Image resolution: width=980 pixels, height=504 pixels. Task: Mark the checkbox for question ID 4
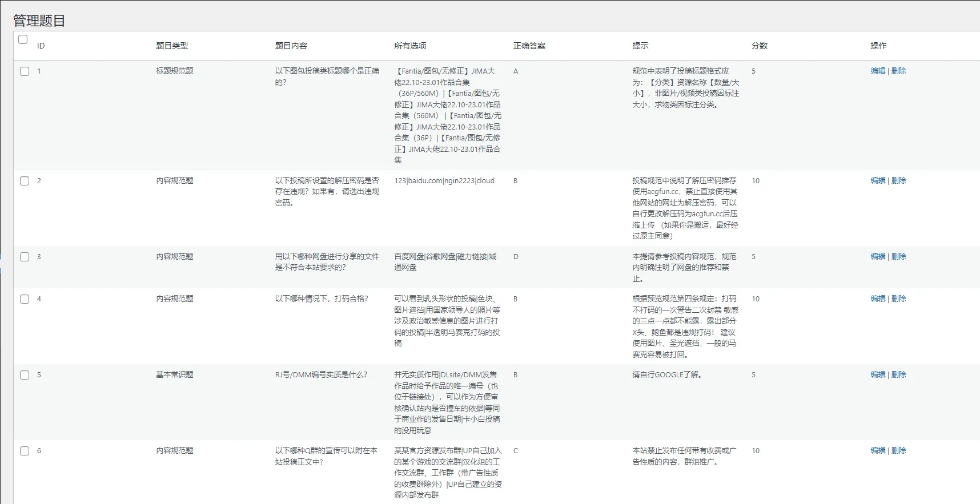25,299
